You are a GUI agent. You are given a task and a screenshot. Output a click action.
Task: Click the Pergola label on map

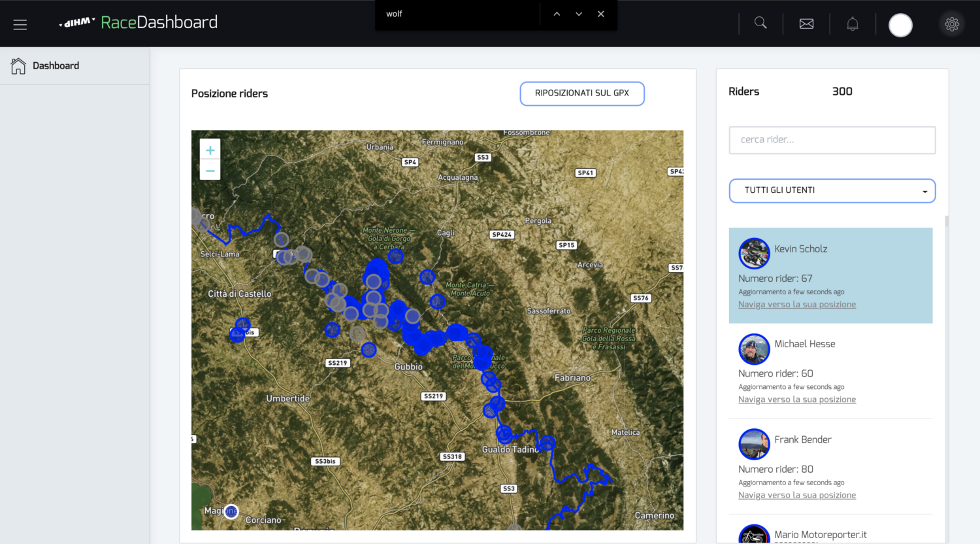click(x=538, y=221)
